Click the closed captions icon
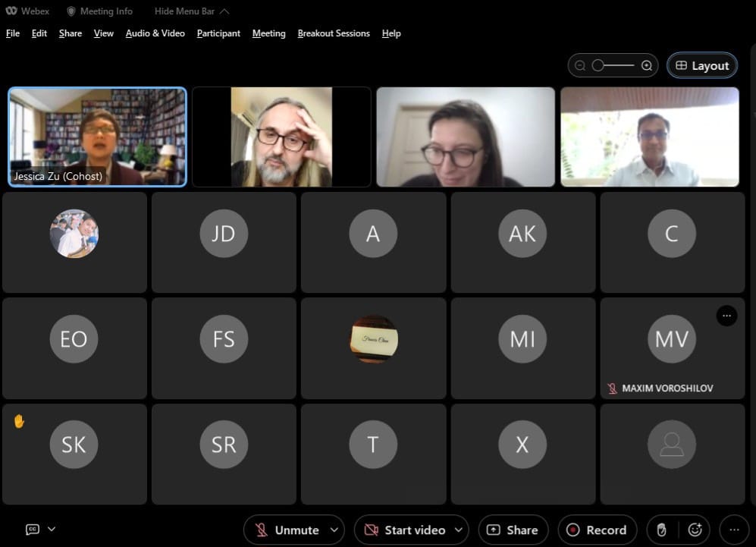The height and width of the screenshot is (547, 756). (33, 530)
